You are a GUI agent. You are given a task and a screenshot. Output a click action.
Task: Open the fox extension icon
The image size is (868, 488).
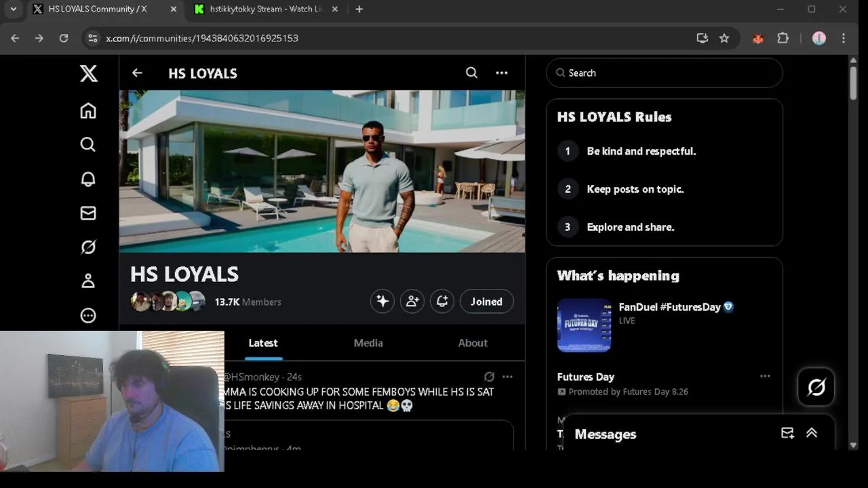click(x=758, y=39)
